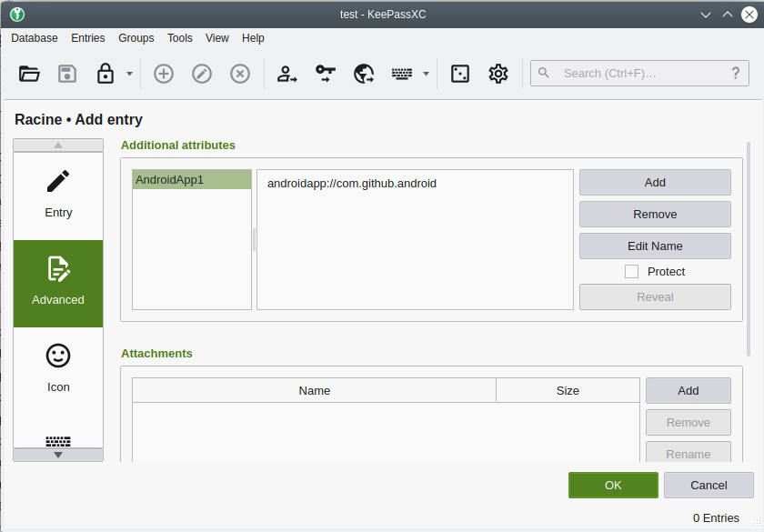Confirm the entry with OK

pyautogui.click(x=612, y=485)
